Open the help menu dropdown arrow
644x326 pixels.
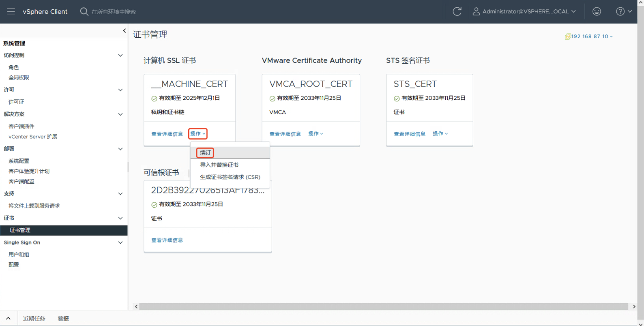click(x=630, y=11)
